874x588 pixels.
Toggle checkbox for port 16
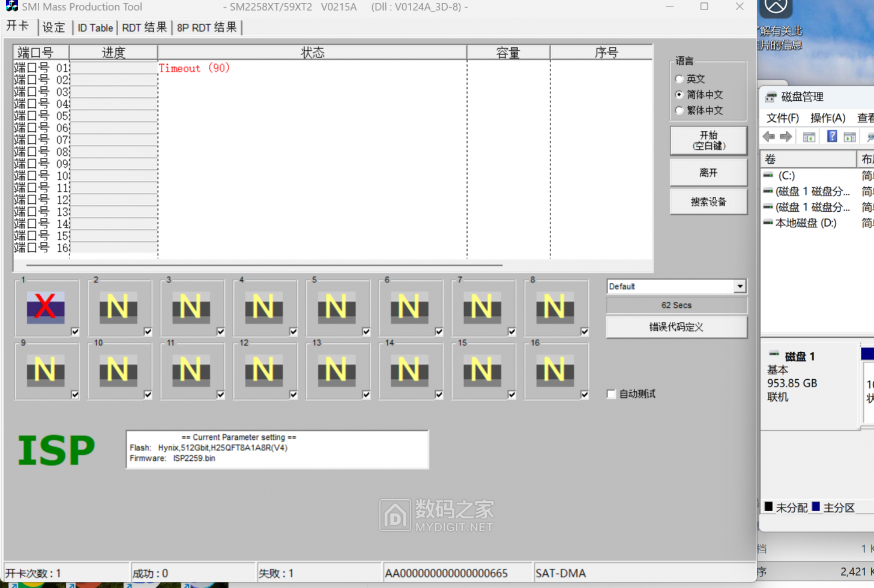pos(585,395)
